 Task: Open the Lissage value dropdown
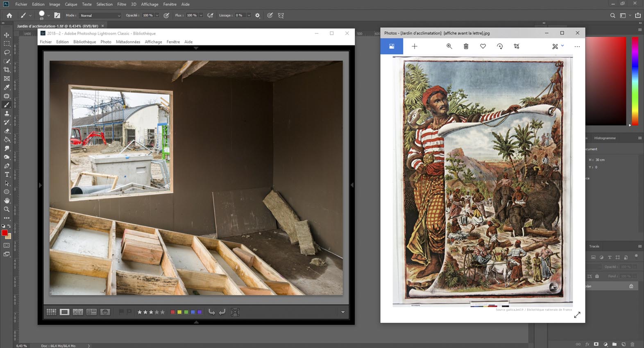tap(249, 15)
